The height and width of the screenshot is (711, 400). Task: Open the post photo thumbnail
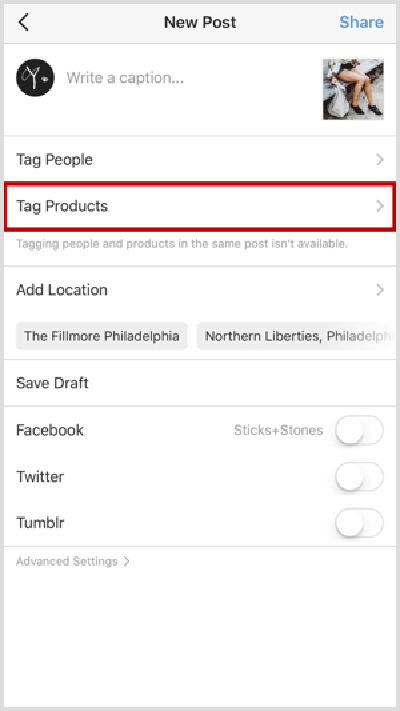click(353, 89)
